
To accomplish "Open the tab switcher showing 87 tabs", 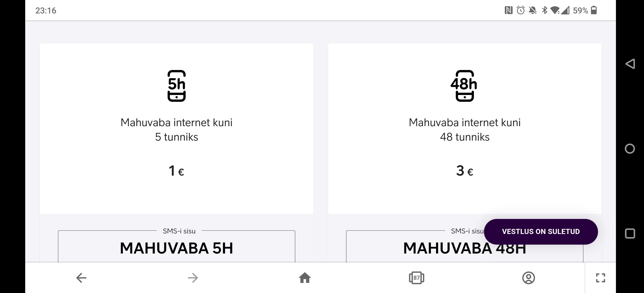I will click(x=417, y=278).
